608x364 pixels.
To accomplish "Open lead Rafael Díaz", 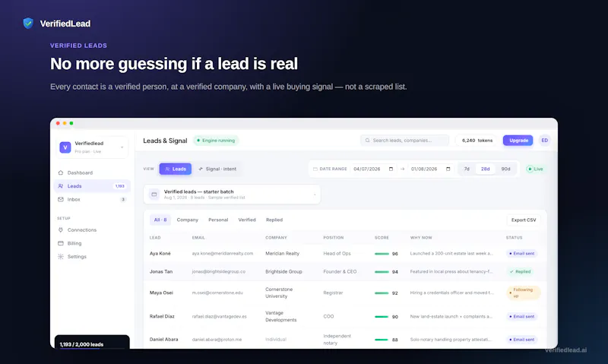I will pos(162,316).
